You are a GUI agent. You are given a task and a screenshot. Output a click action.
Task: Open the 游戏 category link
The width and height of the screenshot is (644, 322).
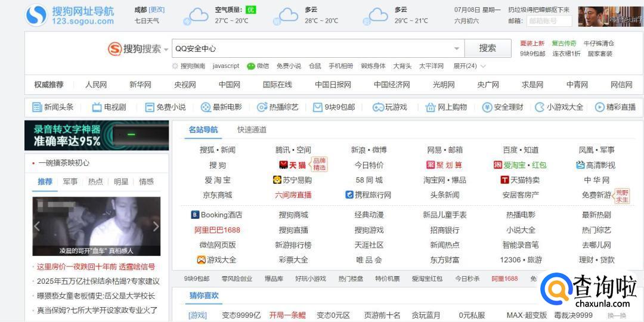tap(197, 315)
